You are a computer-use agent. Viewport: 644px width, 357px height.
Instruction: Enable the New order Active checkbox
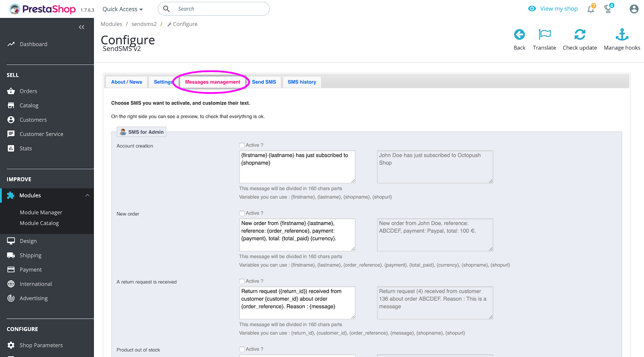[x=242, y=213]
